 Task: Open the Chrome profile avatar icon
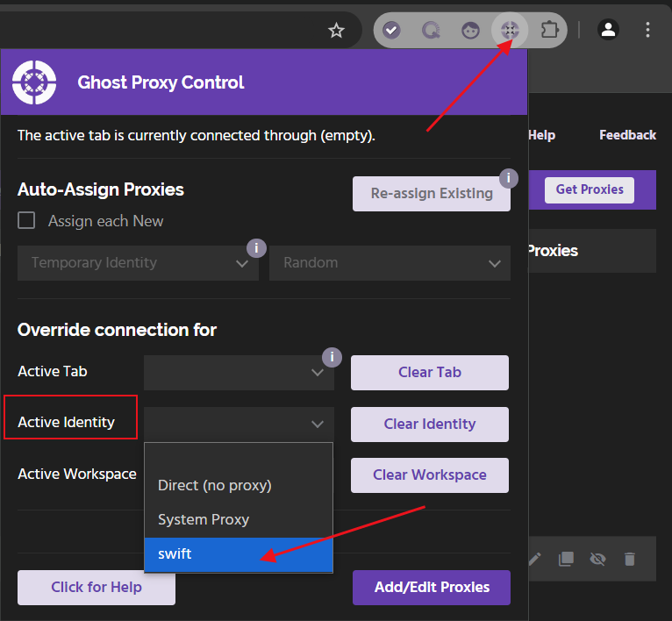608,30
